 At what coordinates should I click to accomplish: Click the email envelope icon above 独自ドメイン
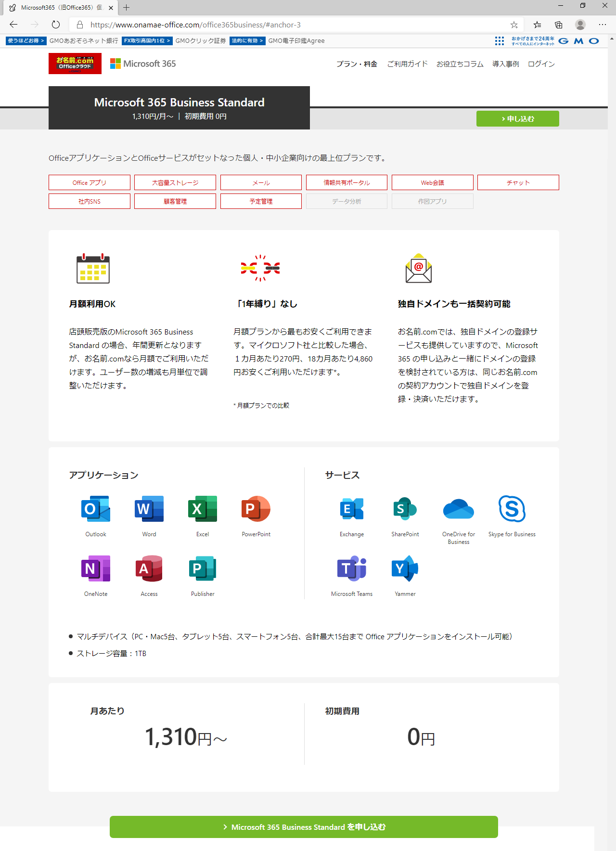click(x=419, y=268)
